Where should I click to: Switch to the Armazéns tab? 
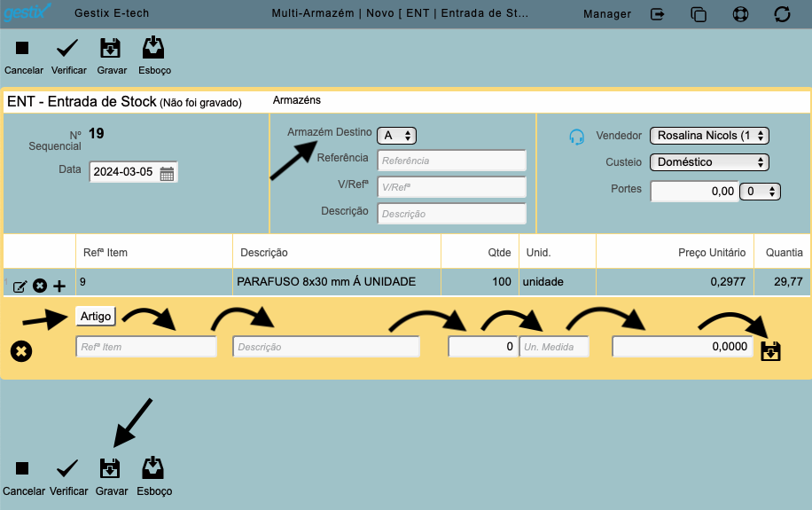(297, 100)
